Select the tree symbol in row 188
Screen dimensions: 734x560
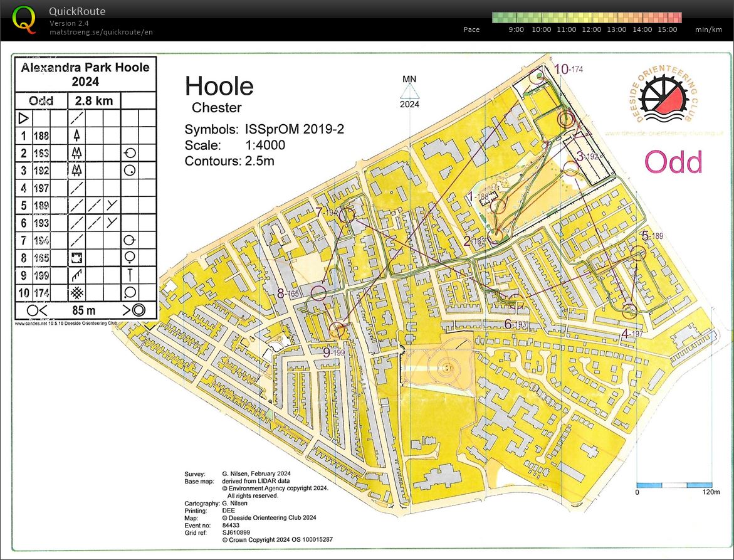76,136
